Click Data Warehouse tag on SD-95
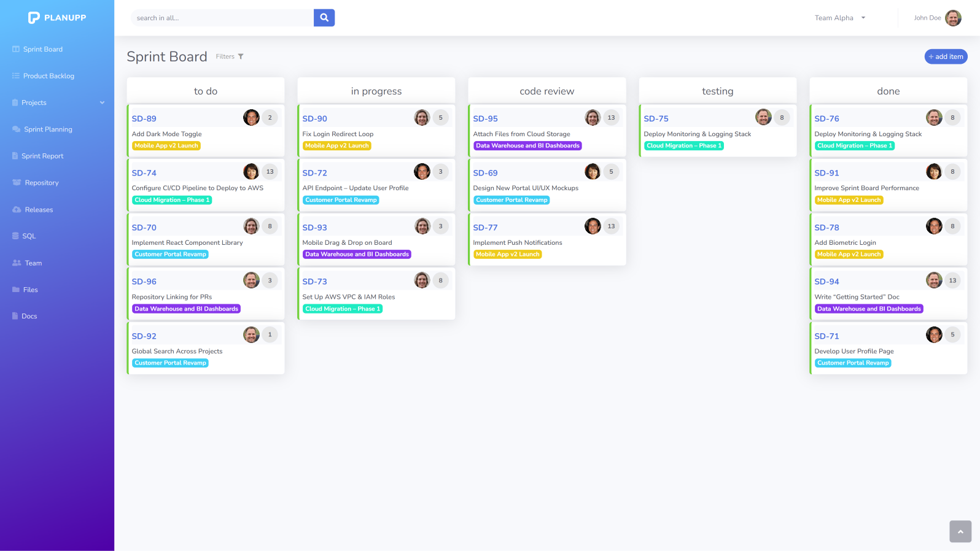The height and width of the screenshot is (551, 980). tap(527, 145)
